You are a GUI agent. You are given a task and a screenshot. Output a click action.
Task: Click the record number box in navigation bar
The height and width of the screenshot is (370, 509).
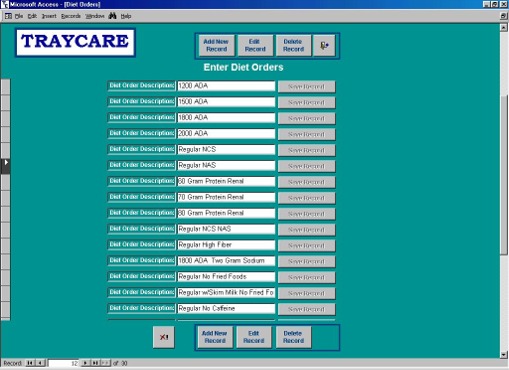point(64,363)
